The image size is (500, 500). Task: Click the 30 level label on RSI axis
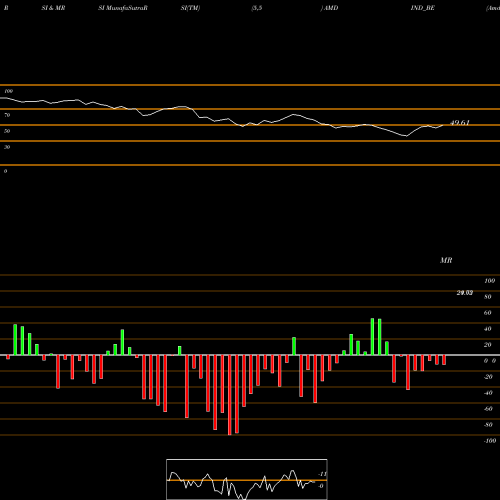7,147
